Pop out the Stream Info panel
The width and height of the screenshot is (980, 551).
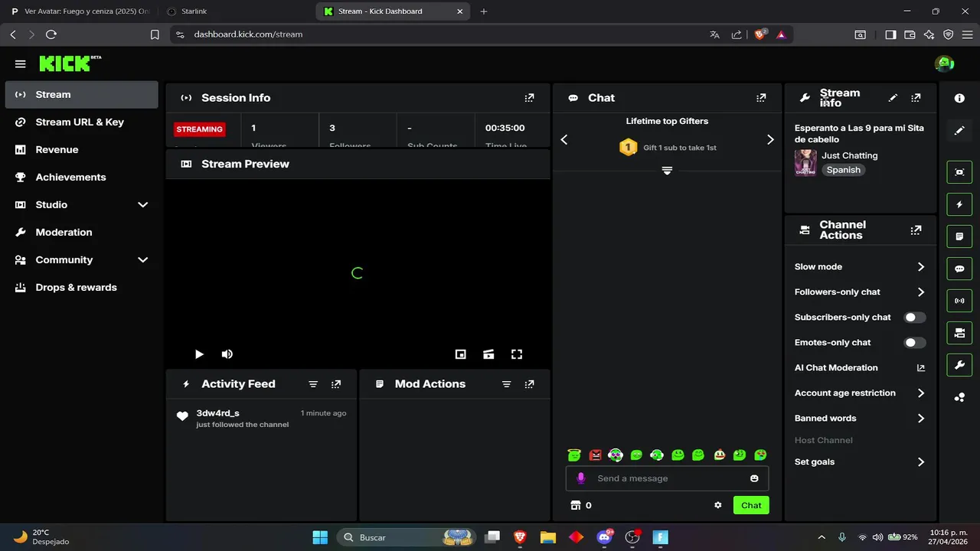coord(916,98)
